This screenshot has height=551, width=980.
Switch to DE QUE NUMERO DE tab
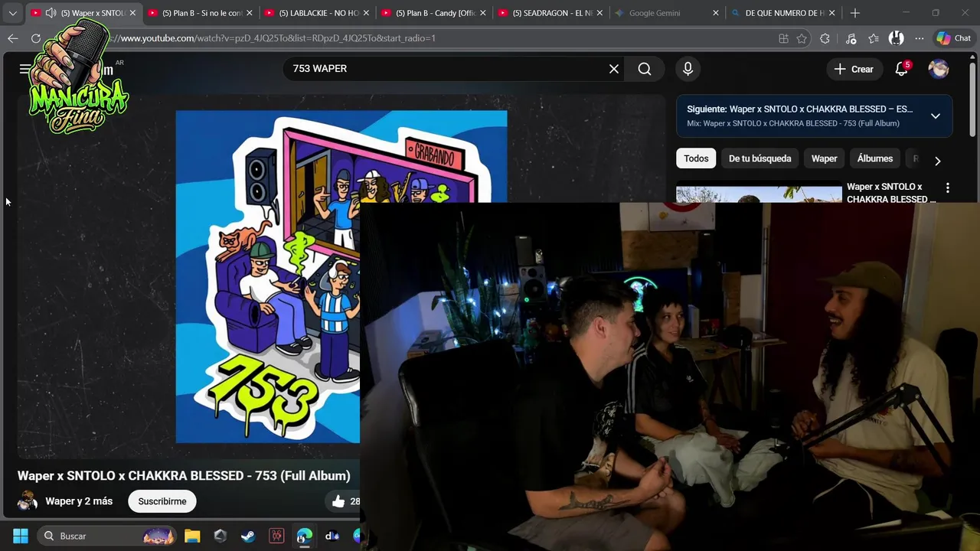[x=785, y=13]
